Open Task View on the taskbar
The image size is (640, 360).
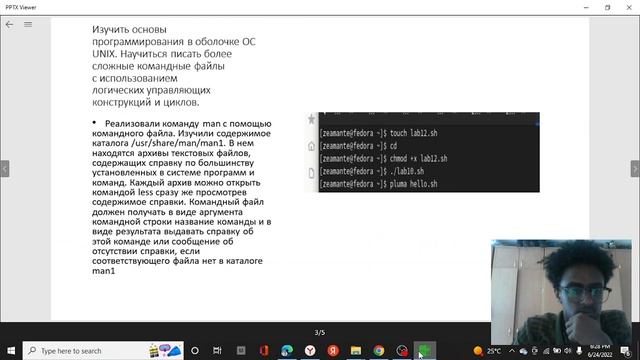217,351
